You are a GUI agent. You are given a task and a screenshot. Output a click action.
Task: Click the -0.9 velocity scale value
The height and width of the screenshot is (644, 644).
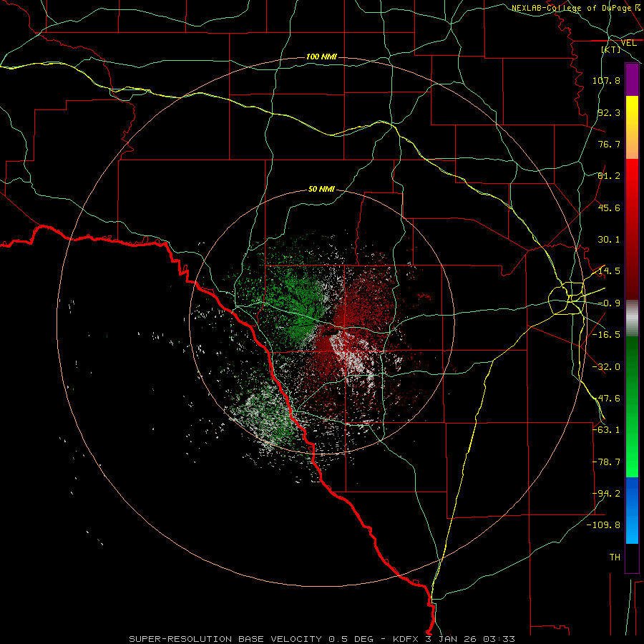click(x=609, y=303)
